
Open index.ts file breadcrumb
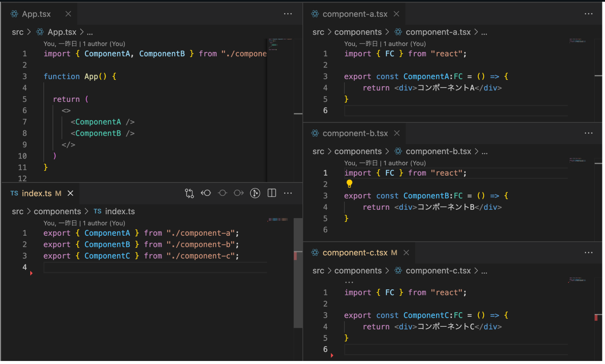(114, 211)
